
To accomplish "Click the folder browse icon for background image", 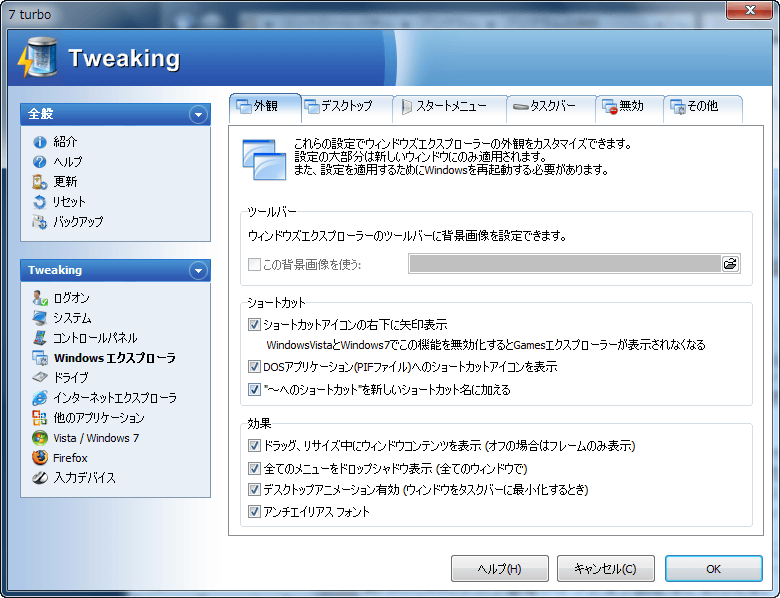I will click(730, 264).
